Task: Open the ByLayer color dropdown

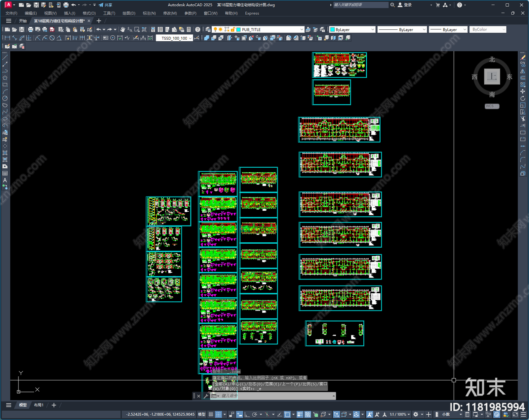Action: pos(373,29)
